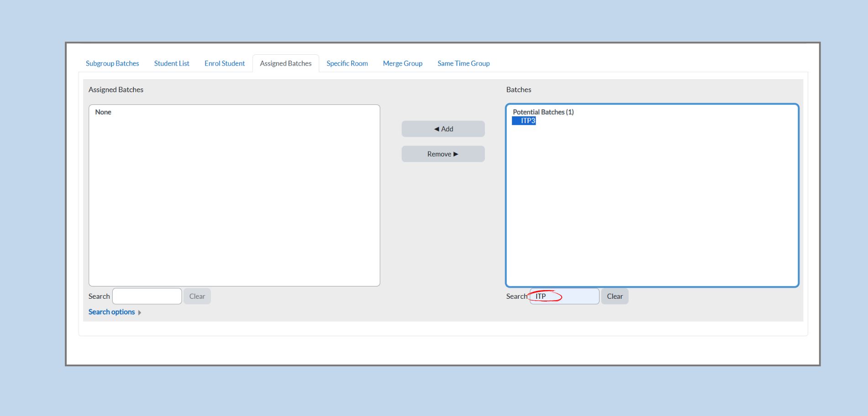Go to the Enrol Student tab
The width and height of the screenshot is (868, 416).
(x=225, y=63)
